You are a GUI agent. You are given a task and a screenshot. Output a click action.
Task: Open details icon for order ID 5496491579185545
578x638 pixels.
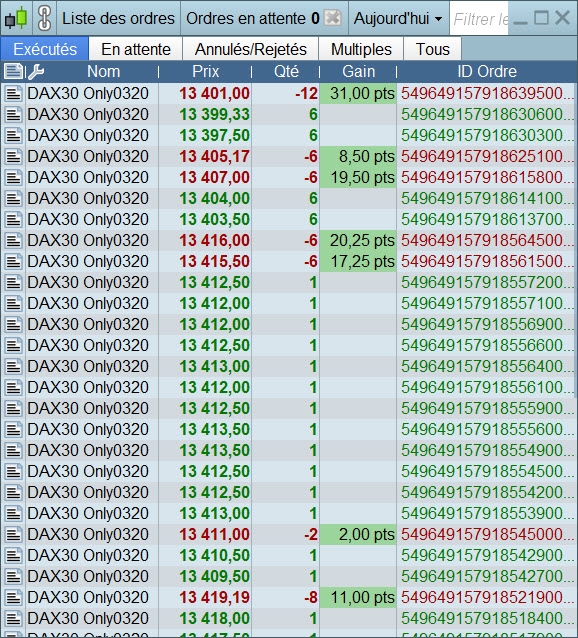13,472
